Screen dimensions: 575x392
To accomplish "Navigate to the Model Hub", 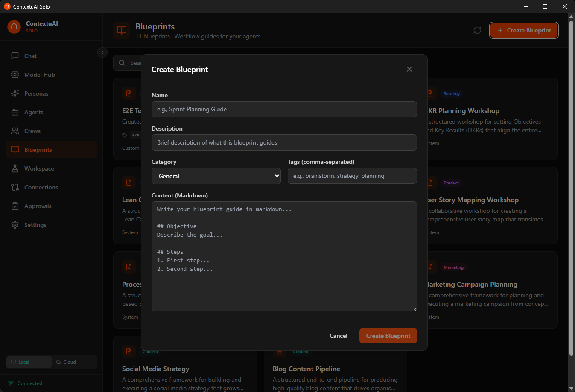I will (39, 75).
